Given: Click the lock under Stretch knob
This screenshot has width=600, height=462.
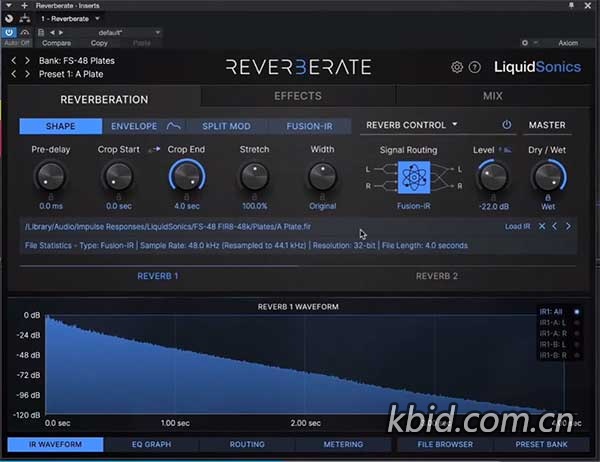Looking at the screenshot, I should (x=254, y=197).
